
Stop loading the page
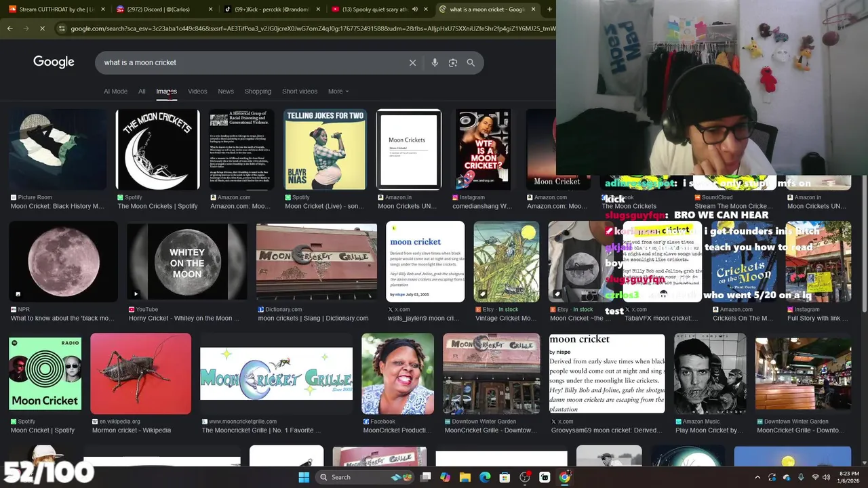pyautogui.click(x=42, y=28)
